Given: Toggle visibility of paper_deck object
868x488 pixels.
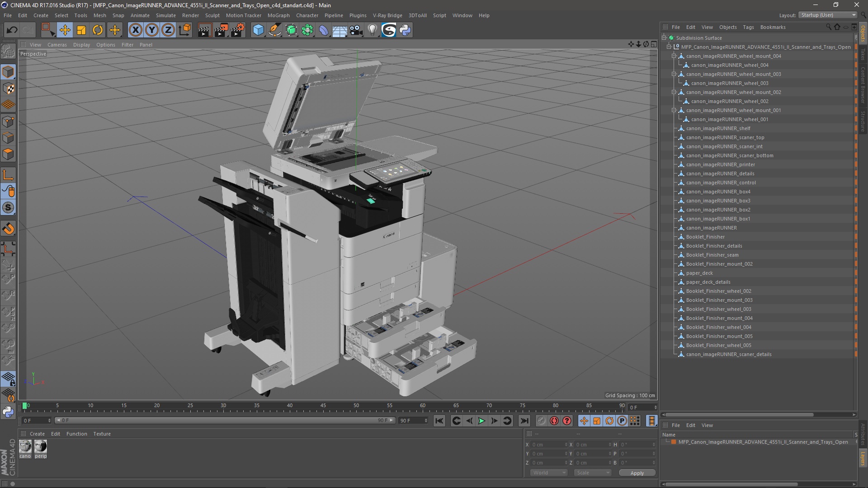Looking at the screenshot, I should (854, 273).
